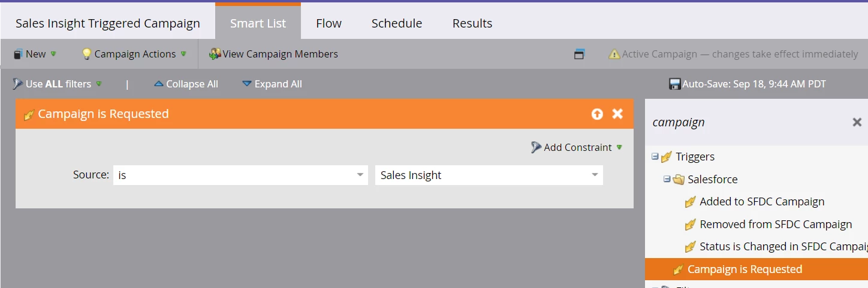Viewport: 868px width, 288px height.
Task: Click the move-up arrow icon on the trigger header
Action: (x=597, y=114)
